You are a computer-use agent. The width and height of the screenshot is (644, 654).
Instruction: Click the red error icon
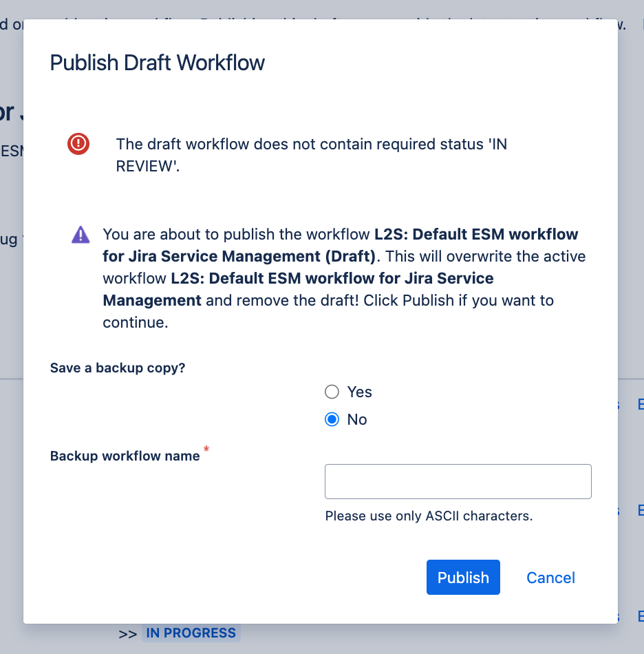click(78, 144)
